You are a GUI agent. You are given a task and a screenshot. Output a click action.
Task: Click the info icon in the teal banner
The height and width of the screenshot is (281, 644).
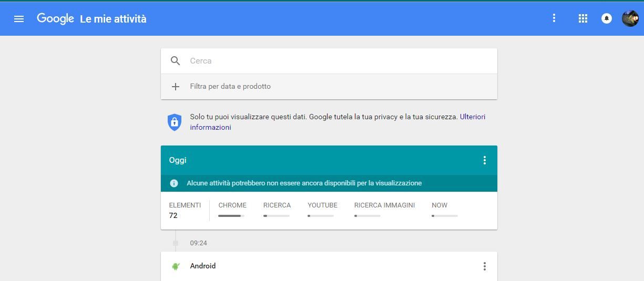coord(174,183)
